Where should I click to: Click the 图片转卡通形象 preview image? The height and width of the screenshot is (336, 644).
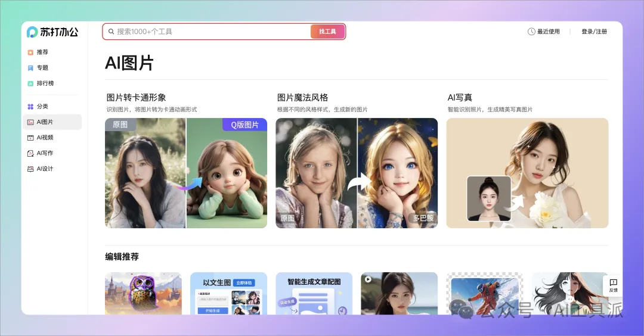tap(186, 173)
